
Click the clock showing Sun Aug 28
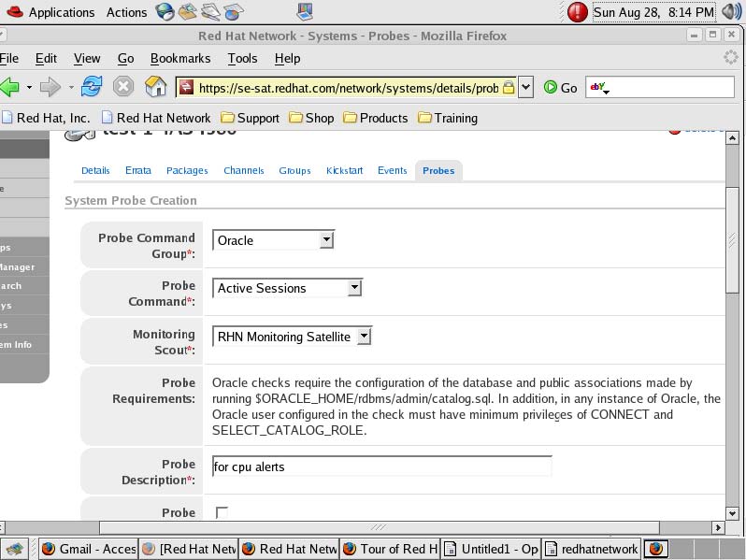click(x=653, y=12)
